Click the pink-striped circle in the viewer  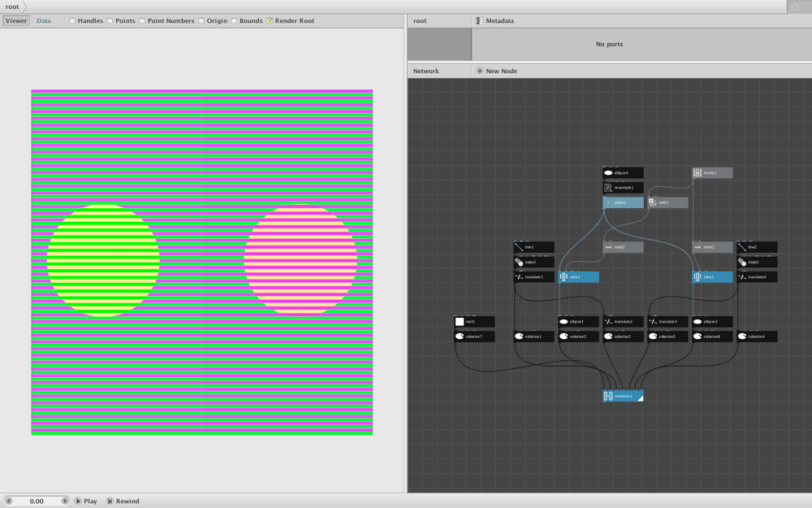pyautogui.click(x=301, y=260)
